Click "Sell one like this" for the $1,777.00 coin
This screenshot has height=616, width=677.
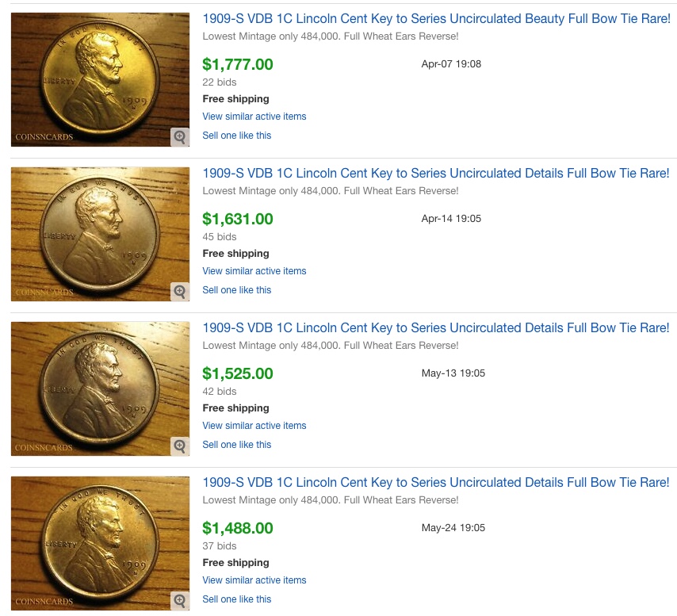[237, 136]
